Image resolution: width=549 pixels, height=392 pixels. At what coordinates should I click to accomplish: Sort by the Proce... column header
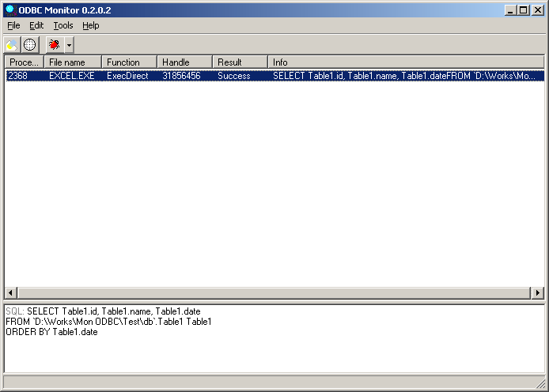coord(24,62)
